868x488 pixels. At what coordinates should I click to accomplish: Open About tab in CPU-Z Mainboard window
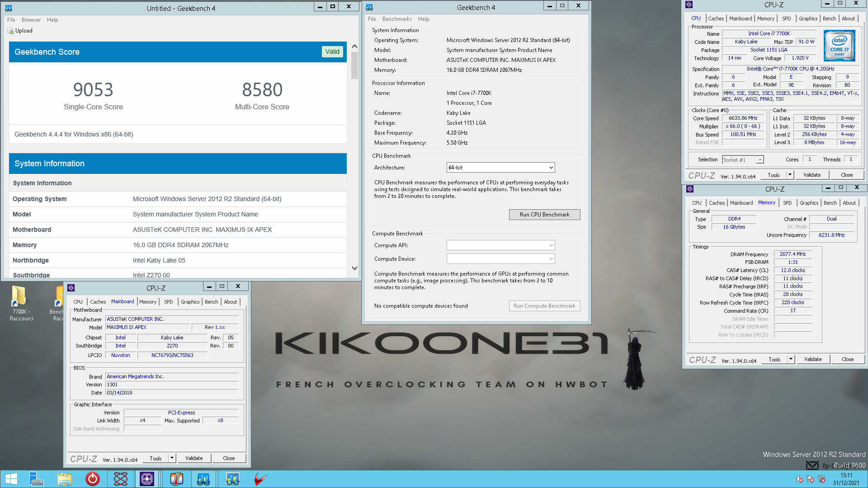pos(230,302)
